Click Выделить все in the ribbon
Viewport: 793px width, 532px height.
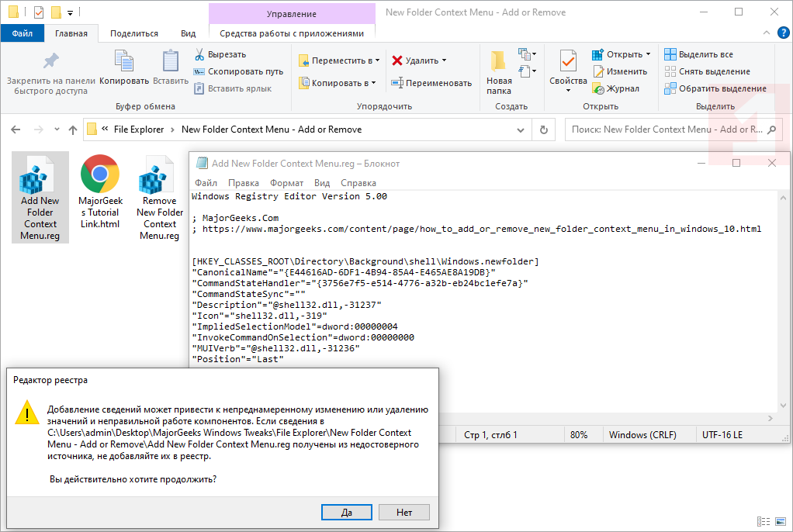698,54
